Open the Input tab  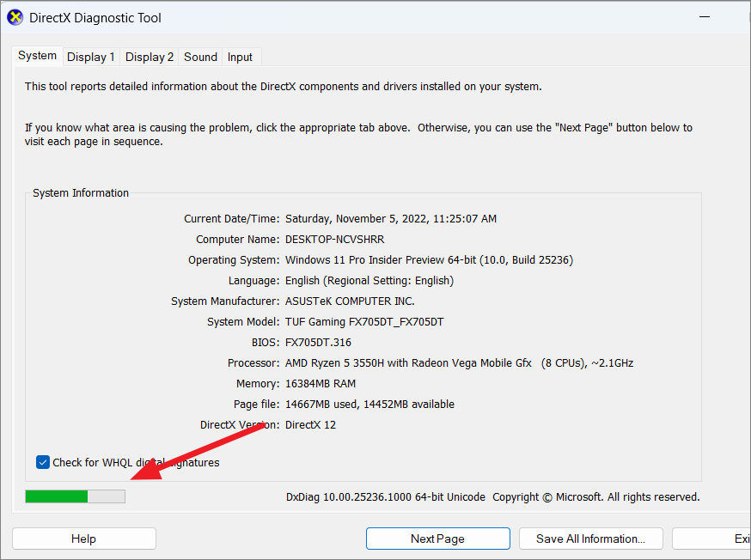coord(240,57)
